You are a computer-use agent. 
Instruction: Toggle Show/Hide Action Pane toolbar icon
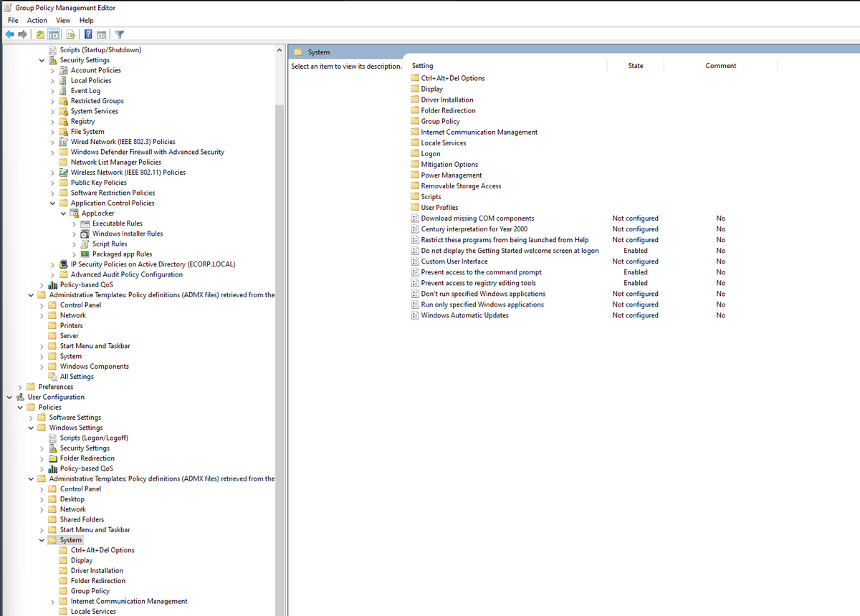102,34
